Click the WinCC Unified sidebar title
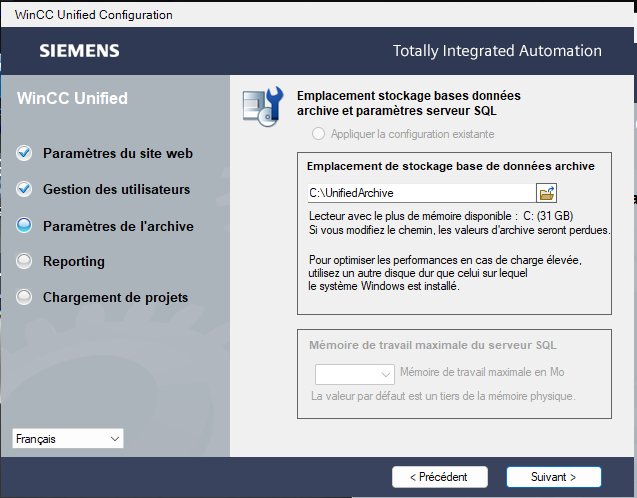The height and width of the screenshot is (498, 637). pos(72,98)
